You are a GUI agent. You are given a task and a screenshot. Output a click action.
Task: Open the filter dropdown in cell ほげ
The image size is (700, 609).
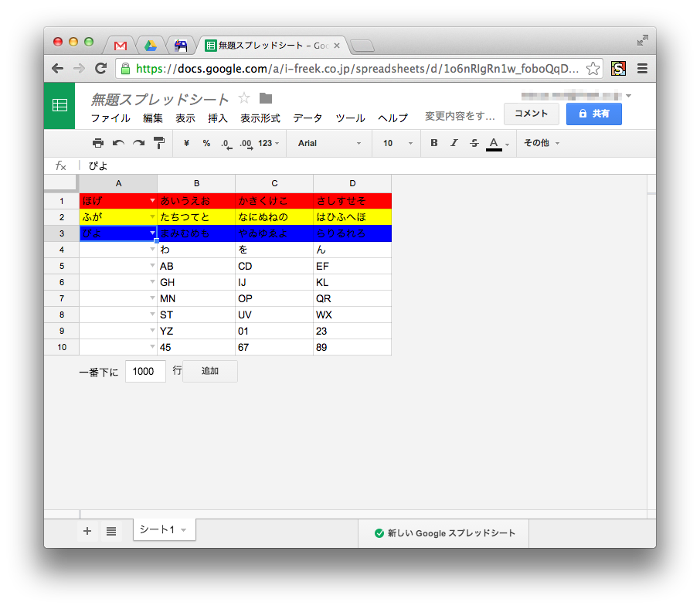tap(151, 200)
